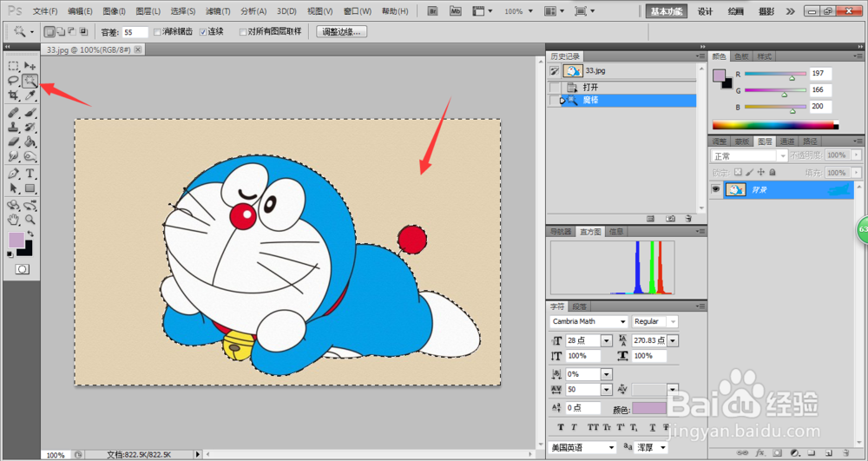Switch to 基本功能 workspace
This screenshot has height=461, width=868.
[x=667, y=11]
